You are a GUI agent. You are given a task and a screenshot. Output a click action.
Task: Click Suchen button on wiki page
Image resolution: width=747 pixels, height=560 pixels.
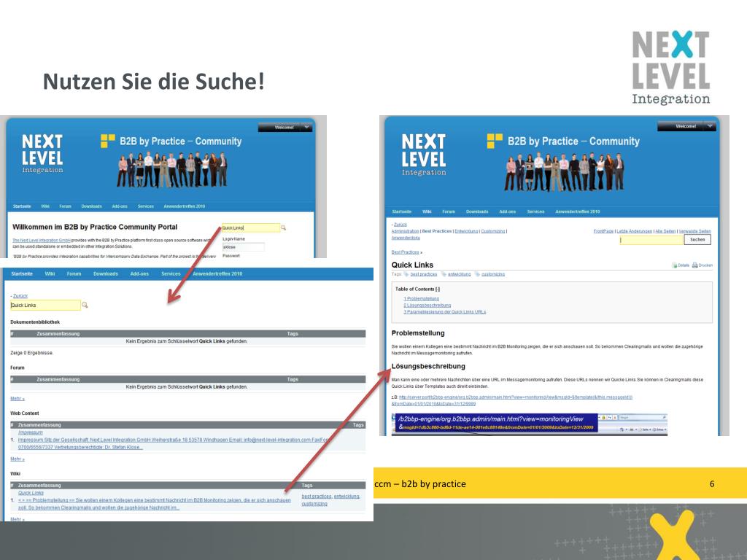point(697,239)
